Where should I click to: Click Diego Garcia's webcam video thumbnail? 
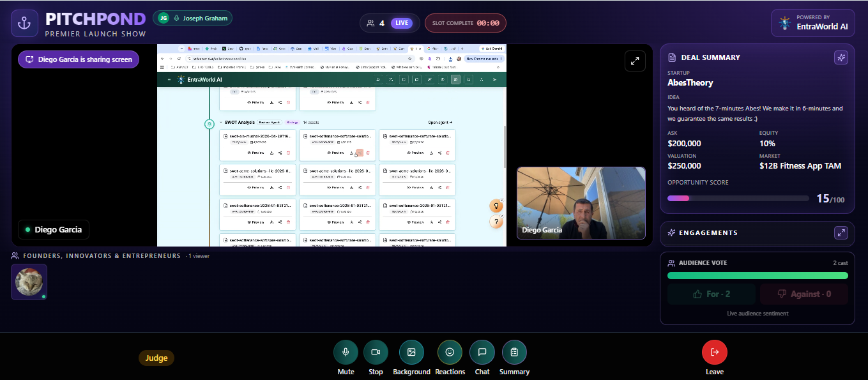pos(581,203)
